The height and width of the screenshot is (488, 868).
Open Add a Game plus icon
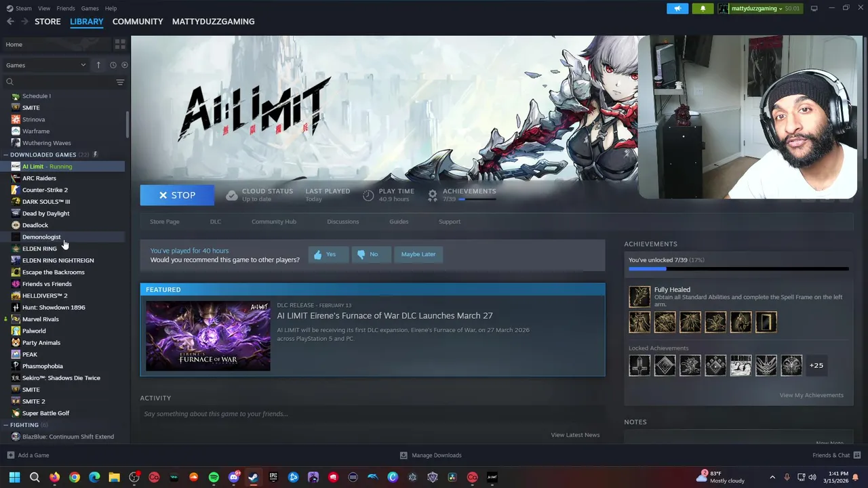click(x=10, y=455)
